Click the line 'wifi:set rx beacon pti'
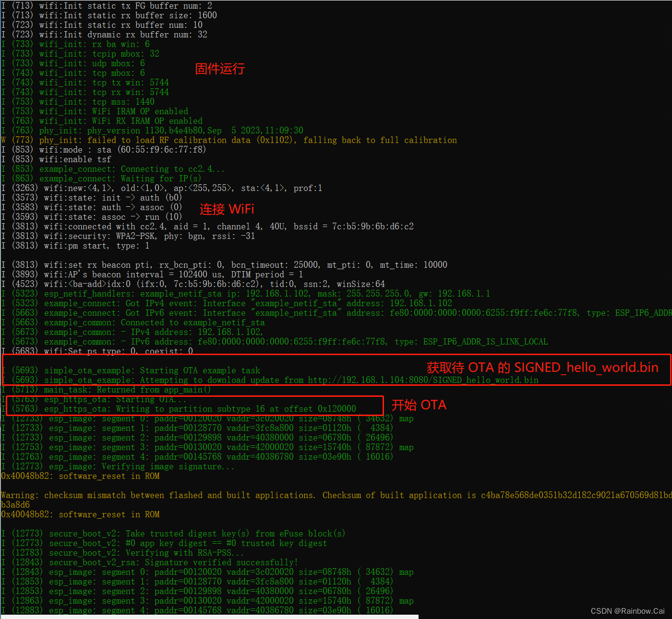 click(224, 265)
